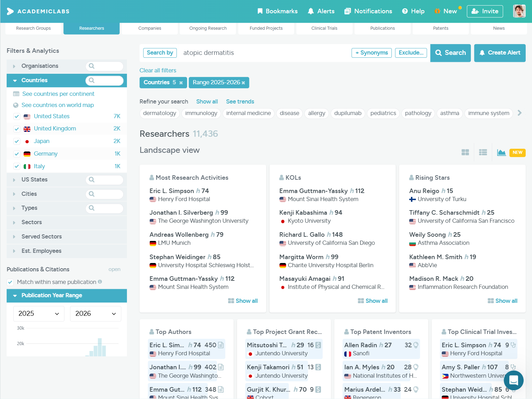Image resolution: width=532 pixels, height=399 pixels.
Task: Switch to list view icon
Action: (483, 152)
